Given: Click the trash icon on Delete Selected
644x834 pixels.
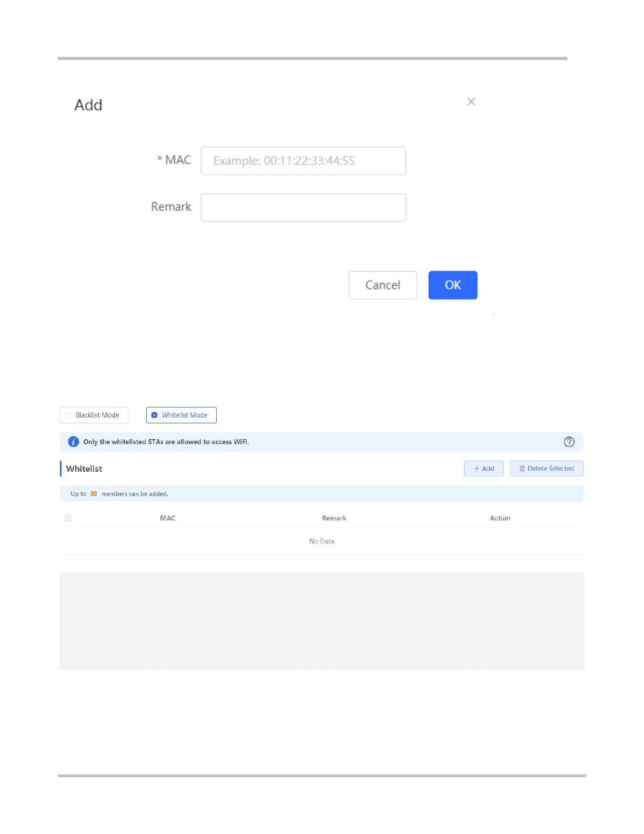Looking at the screenshot, I should pos(522,469).
